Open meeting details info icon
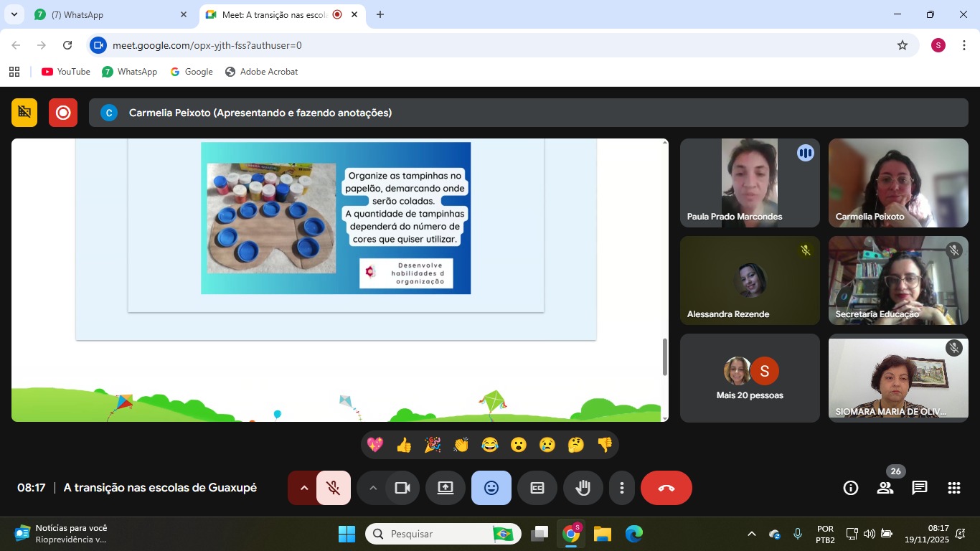Image resolution: width=980 pixels, height=551 pixels. 850,488
